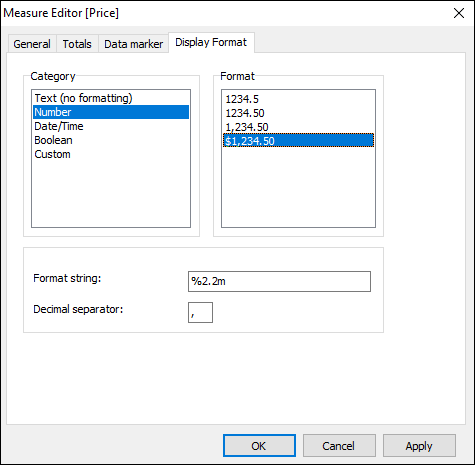Select the Display Format tab

211,42
